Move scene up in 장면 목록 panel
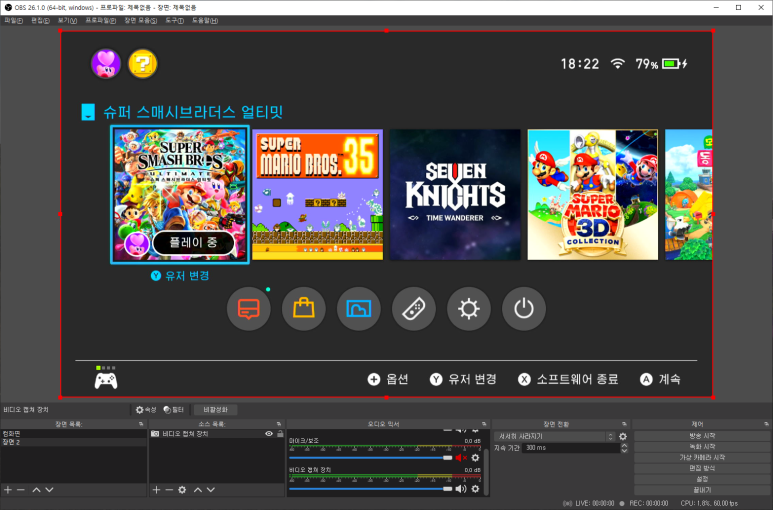This screenshot has height=510, width=773. [x=36, y=489]
